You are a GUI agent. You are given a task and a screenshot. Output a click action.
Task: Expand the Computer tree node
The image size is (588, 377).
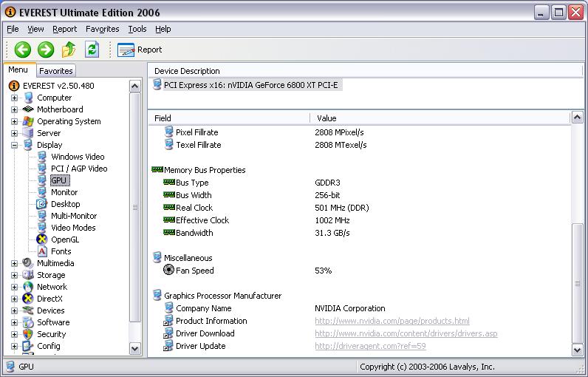(14, 98)
